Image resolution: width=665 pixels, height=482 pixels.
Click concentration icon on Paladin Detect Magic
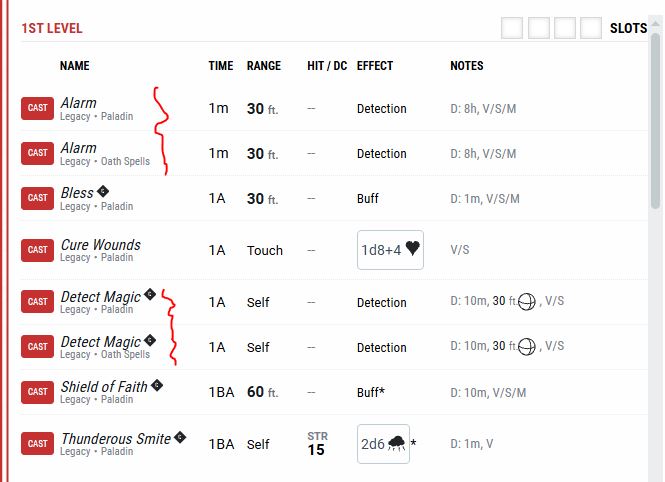(x=150, y=294)
